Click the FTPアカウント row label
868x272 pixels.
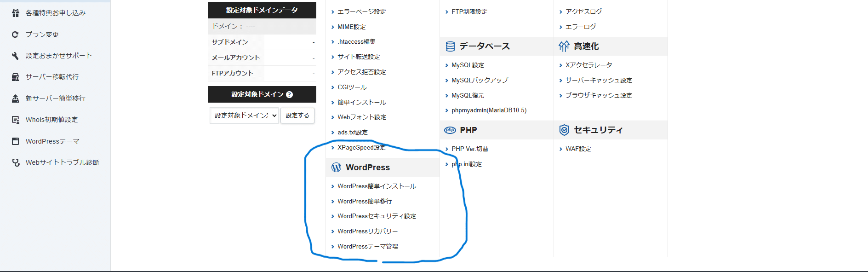(233, 73)
